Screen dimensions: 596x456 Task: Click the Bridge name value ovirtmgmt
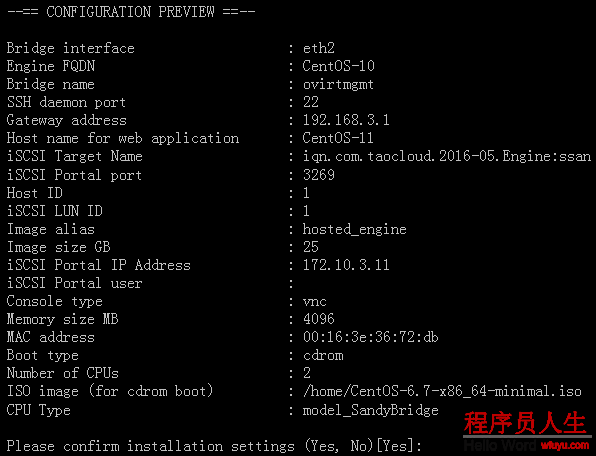point(338,85)
